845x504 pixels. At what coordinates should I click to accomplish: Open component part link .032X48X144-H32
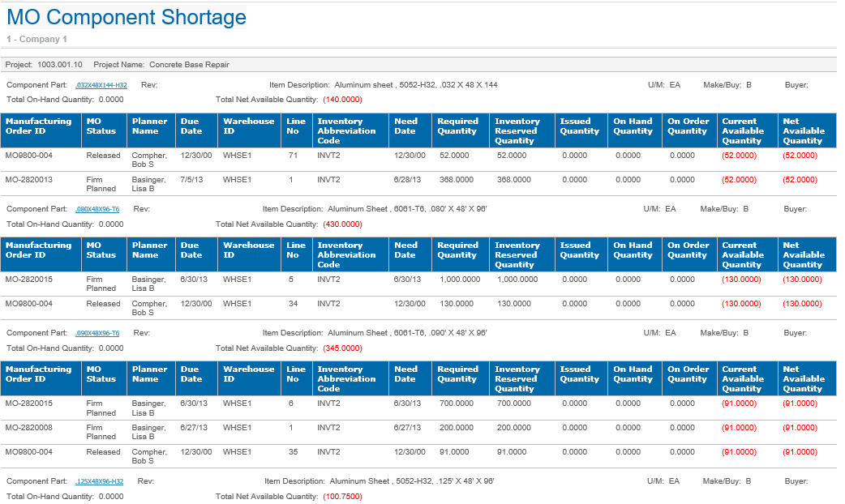[101, 85]
